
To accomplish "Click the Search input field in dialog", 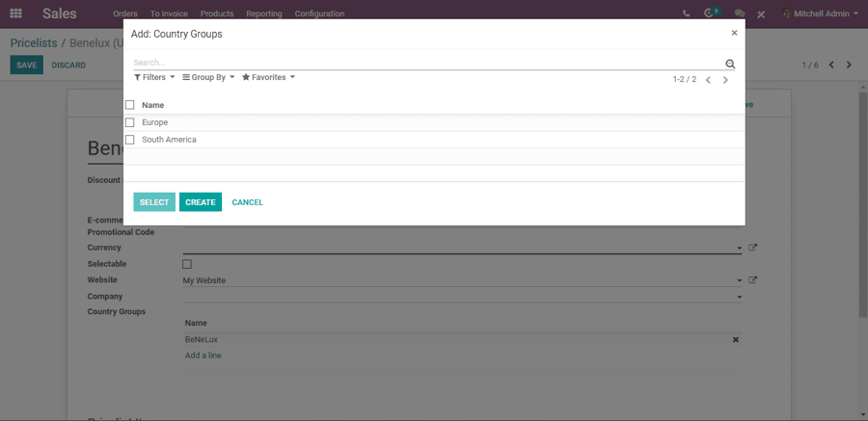I will click(428, 63).
